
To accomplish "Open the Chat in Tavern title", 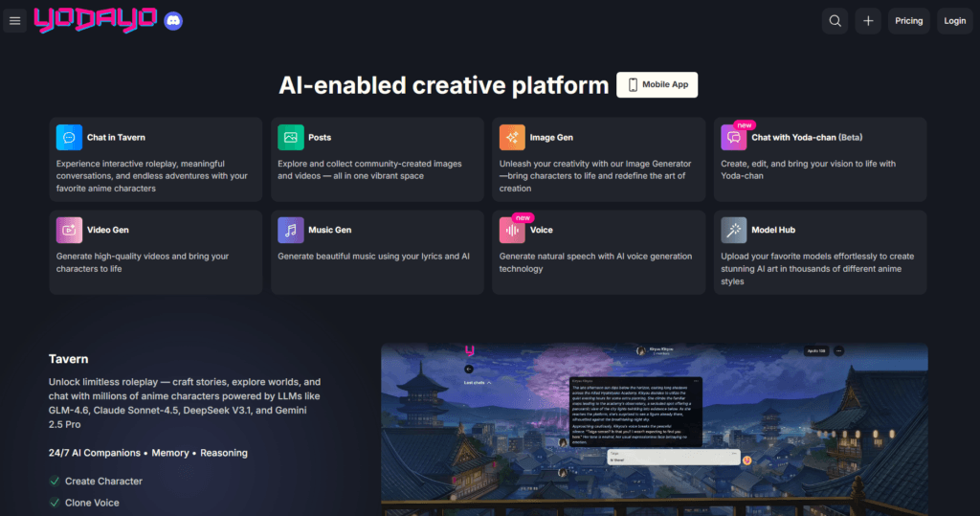I will pyautogui.click(x=116, y=138).
